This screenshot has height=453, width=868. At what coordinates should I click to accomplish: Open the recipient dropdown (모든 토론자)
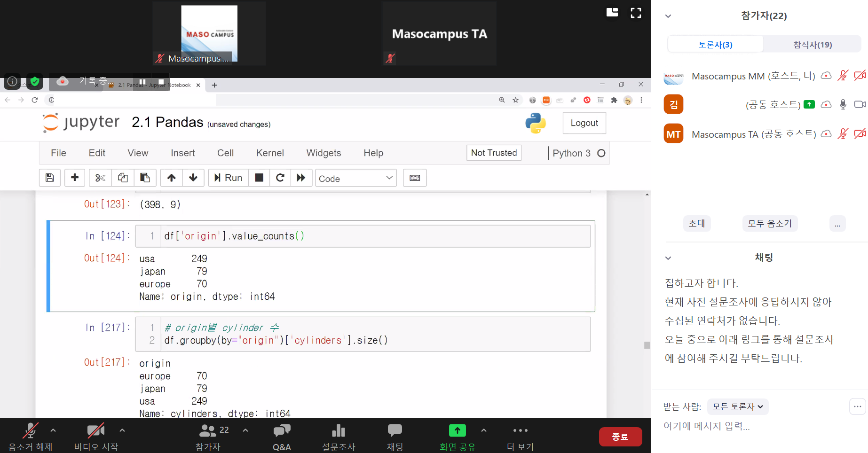[737, 406]
